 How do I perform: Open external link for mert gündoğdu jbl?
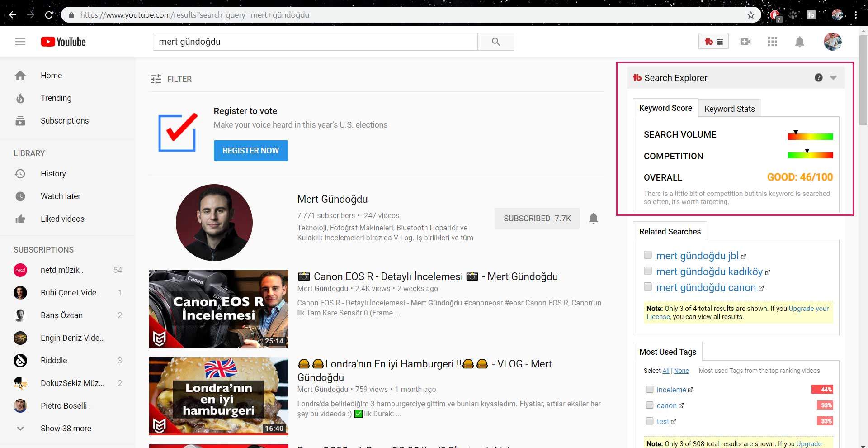coord(744,257)
